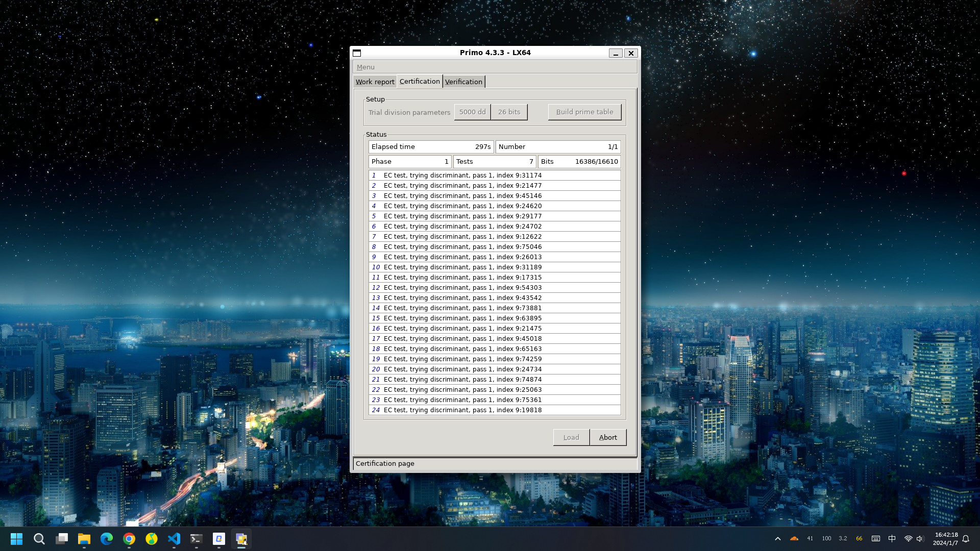The width and height of the screenshot is (980, 551).
Task: Open Visual Studio Code from taskbar
Action: pyautogui.click(x=174, y=539)
